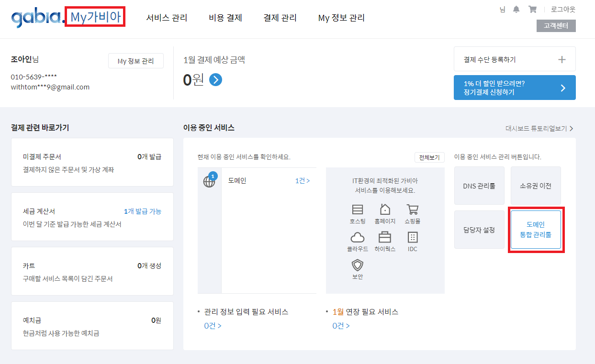This screenshot has height=364, width=595.
Task: Open the 하이웍스 service icon
Action: click(385, 237)
